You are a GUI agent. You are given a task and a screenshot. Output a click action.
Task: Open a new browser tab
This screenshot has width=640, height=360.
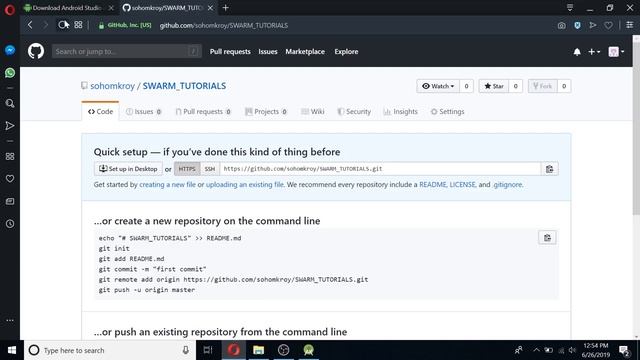click(x=225, y=8)
